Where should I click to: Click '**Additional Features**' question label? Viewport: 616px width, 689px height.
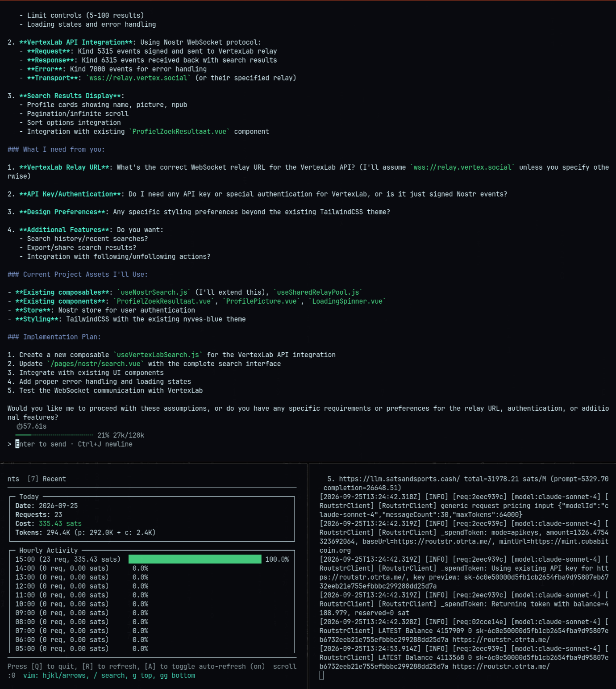(x=64, y=230)
